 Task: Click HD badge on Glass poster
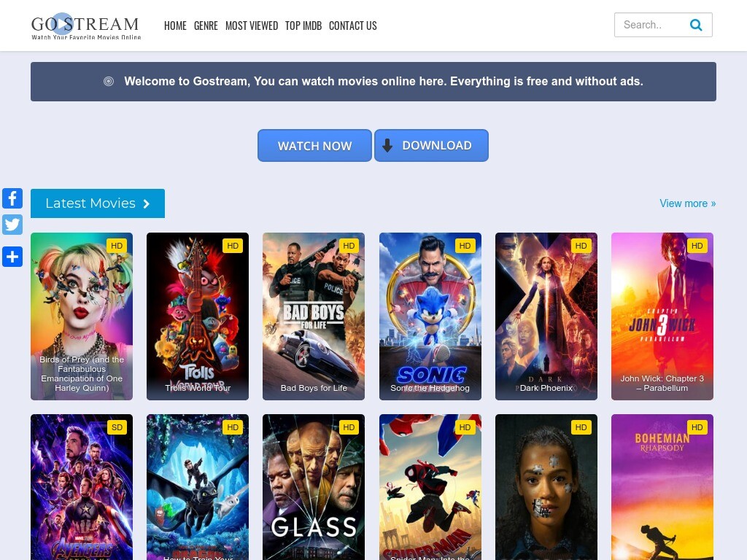click(349, 427)
